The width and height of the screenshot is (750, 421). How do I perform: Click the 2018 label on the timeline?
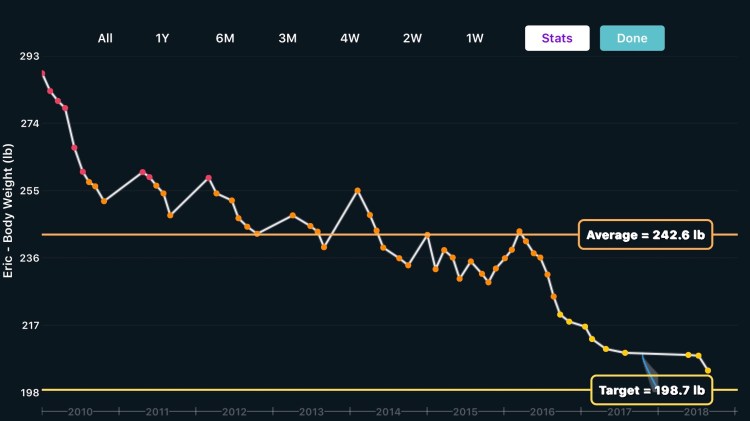tap(696, 411)
